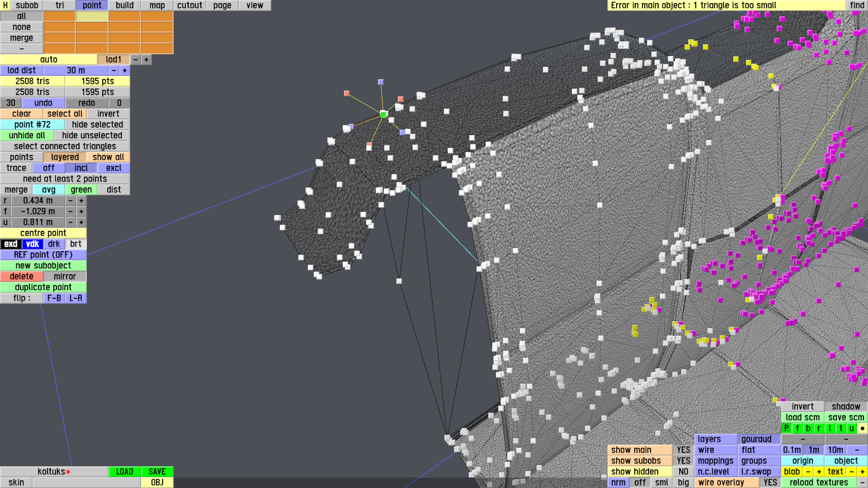Viewport: 868px width, 488px height.
Task: Switch to the t top view
Action: (x=840, y=428)
